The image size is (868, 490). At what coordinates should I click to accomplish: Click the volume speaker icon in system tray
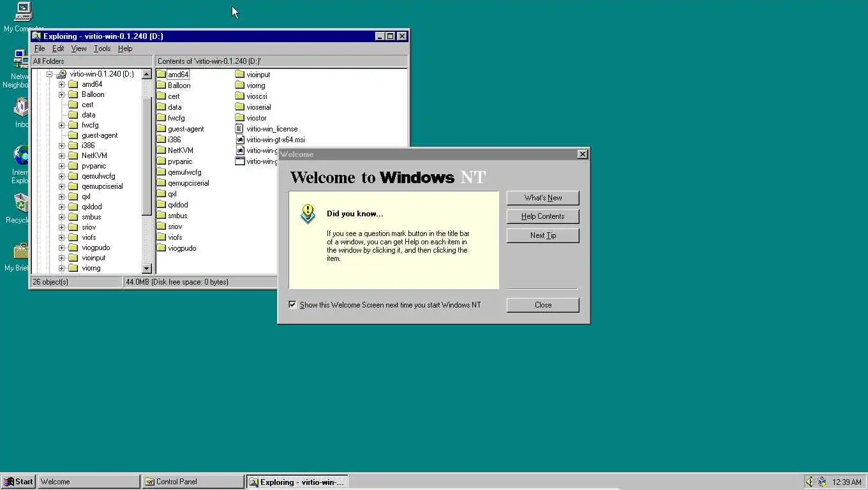809,482
